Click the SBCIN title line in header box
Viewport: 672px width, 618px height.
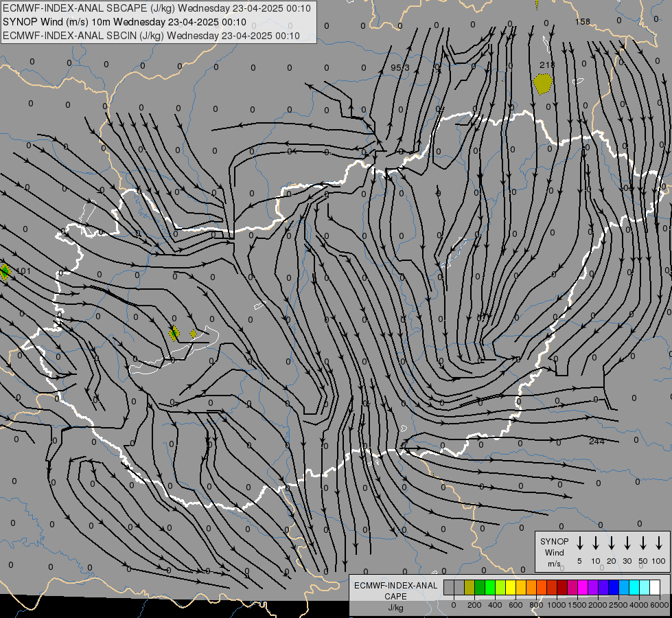point(151,36)
